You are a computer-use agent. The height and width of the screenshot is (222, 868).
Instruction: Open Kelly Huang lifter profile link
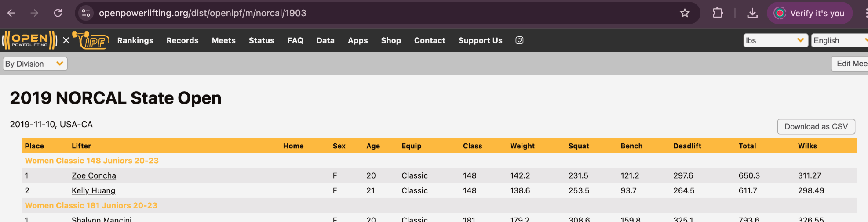93,190
